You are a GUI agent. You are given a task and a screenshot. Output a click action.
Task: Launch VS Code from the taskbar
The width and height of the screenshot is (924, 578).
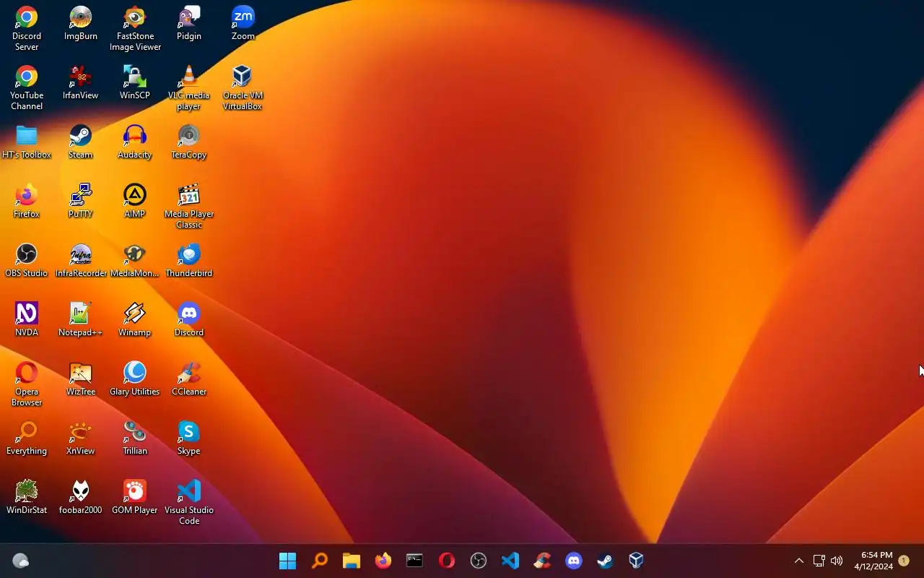click(x=510, y=561)
